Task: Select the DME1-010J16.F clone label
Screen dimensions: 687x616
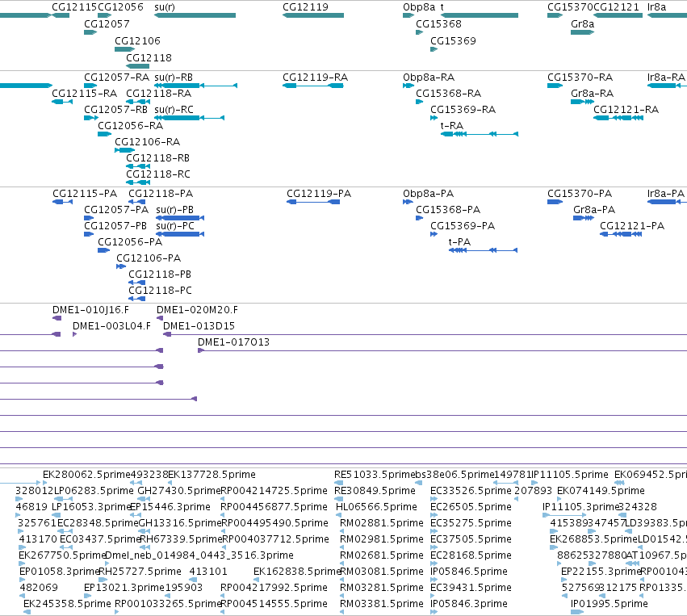Action: (x=90, y=310)
